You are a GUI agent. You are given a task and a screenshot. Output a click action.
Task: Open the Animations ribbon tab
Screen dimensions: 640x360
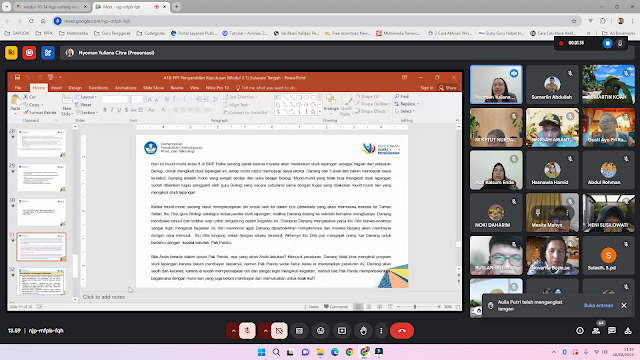tap(125, 88)
